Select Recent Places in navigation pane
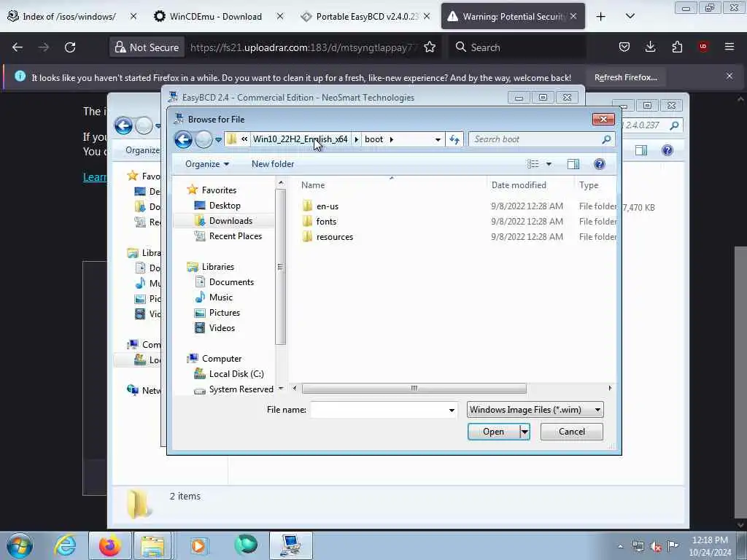 tap(235, 236)
